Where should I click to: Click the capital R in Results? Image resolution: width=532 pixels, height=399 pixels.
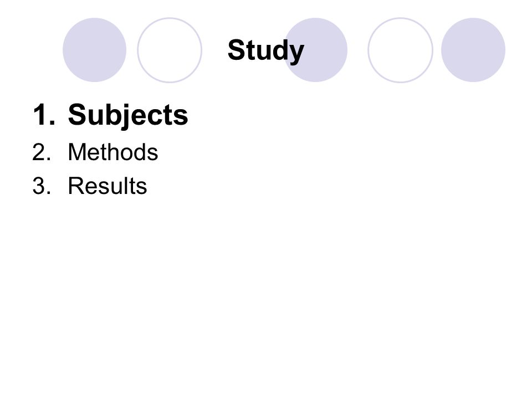[x=75, y=186]
